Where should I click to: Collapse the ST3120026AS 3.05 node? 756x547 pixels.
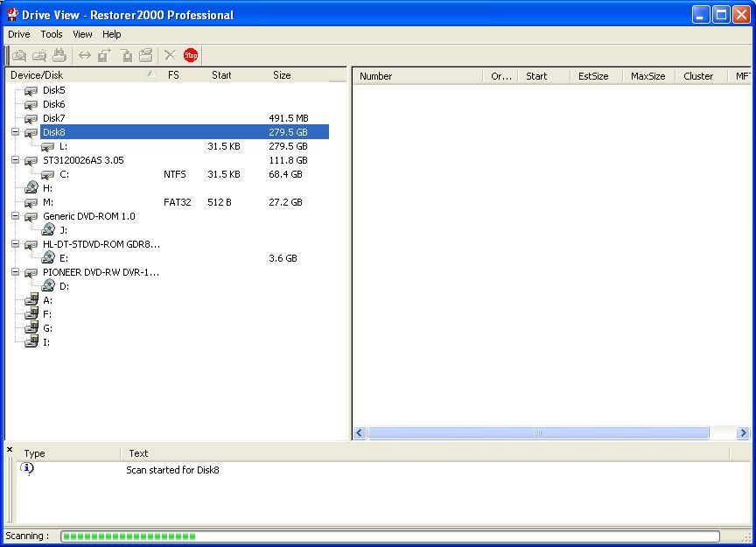click(16, 159)
